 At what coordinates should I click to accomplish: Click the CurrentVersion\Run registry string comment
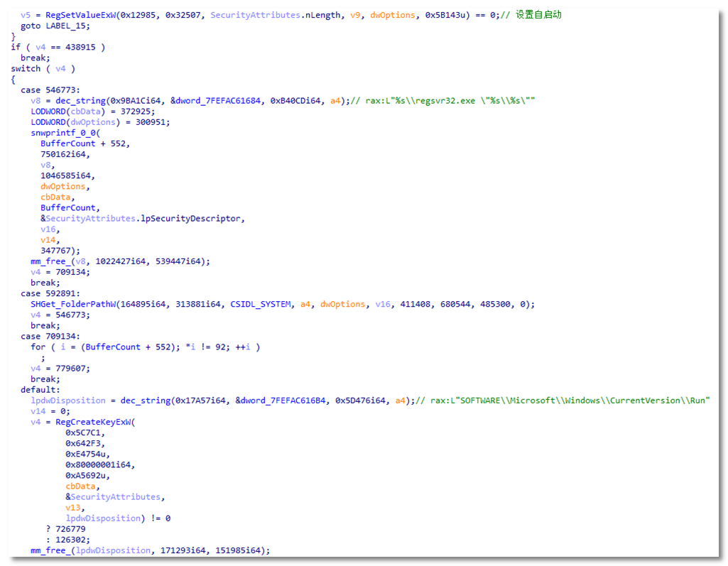pos(584,401)
